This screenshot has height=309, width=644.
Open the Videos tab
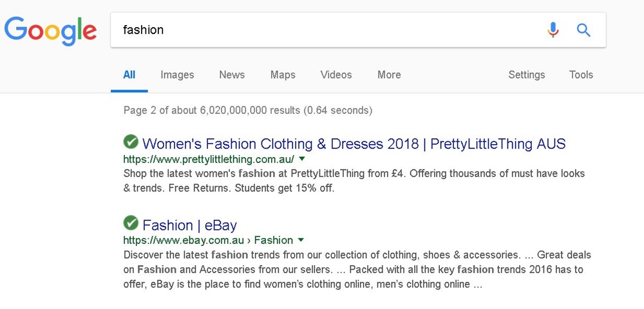click(x=336, y=75)
